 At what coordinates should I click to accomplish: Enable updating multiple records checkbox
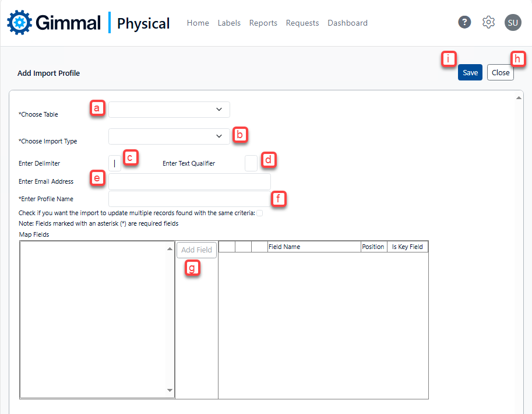point(260,213)
